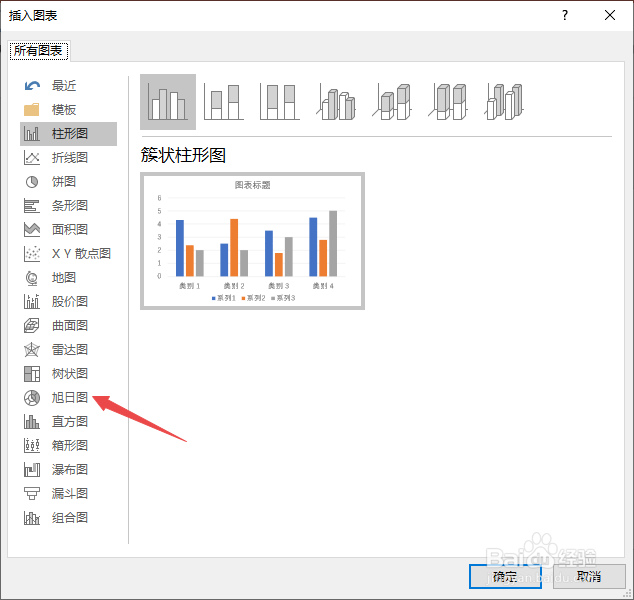Screen dimensions: 634x600
Task: Select the 3-D Stacked Column subtype icon
Action: (392, 102)
